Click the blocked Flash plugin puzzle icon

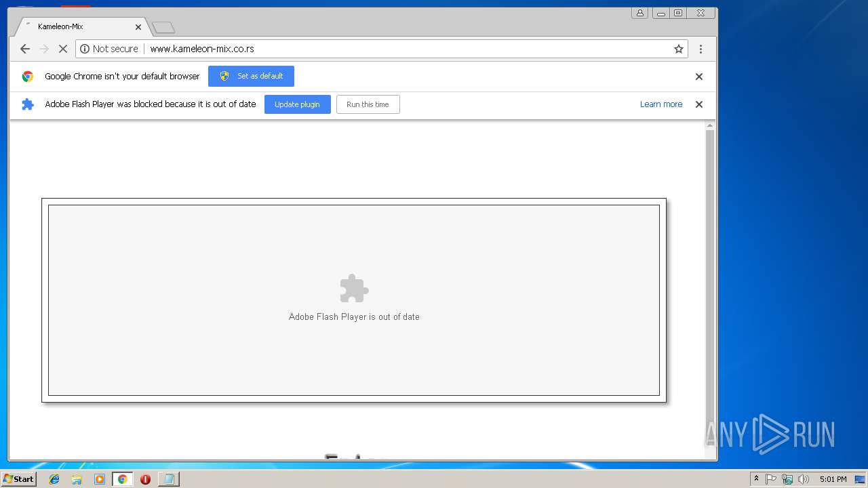coord(354,289)
